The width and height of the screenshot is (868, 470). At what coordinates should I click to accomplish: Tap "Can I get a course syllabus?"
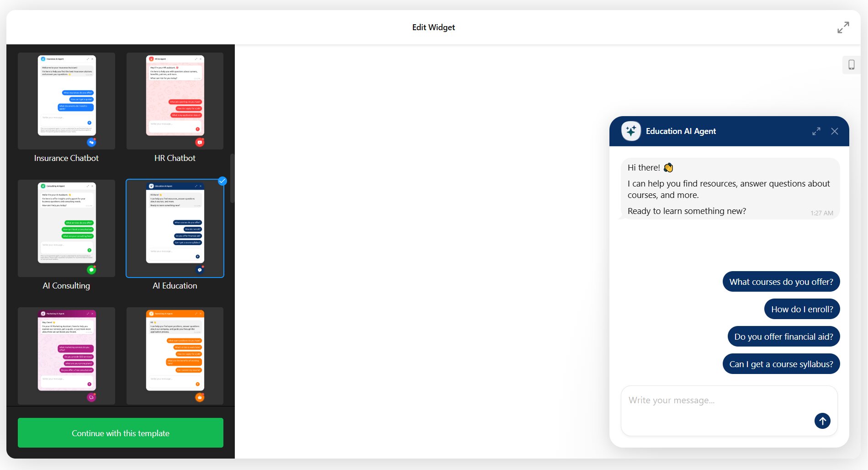click(781, 364)
